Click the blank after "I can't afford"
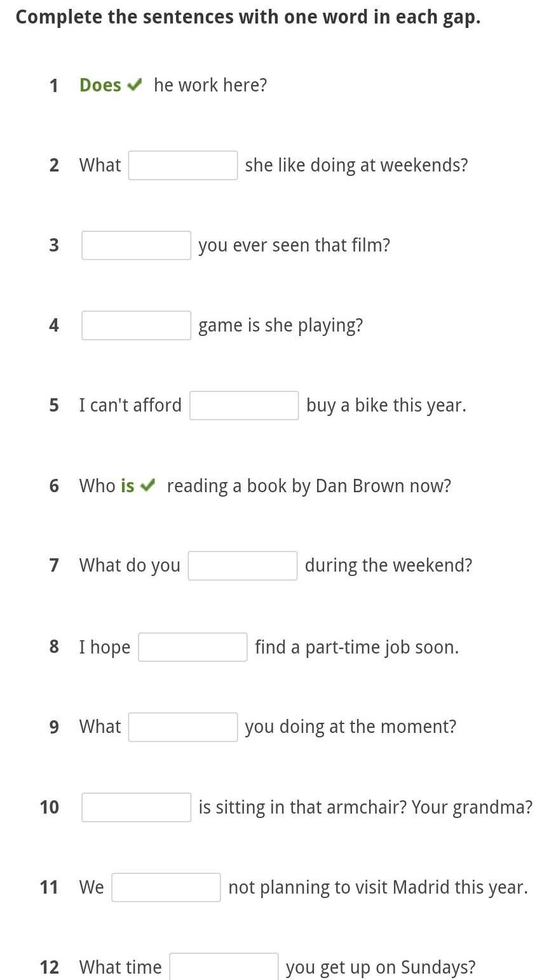 coord(244,405)
